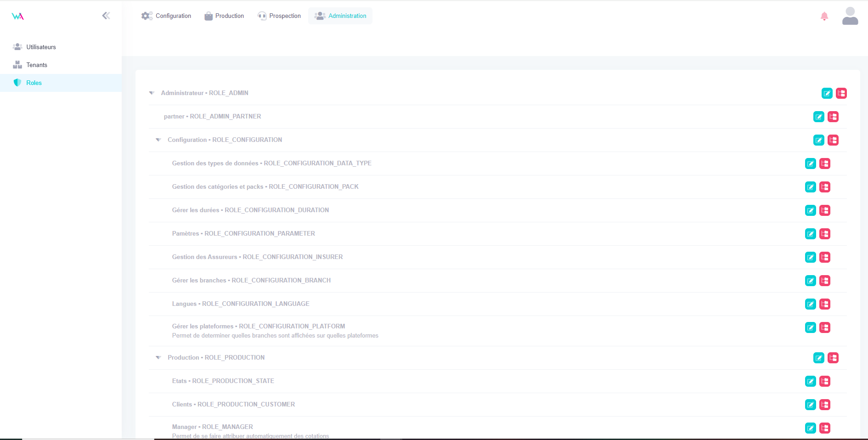Collapse the Administrateur ROLE_ADMIN tree node
The width and height of the screenshot is (868, 440).
152,93
